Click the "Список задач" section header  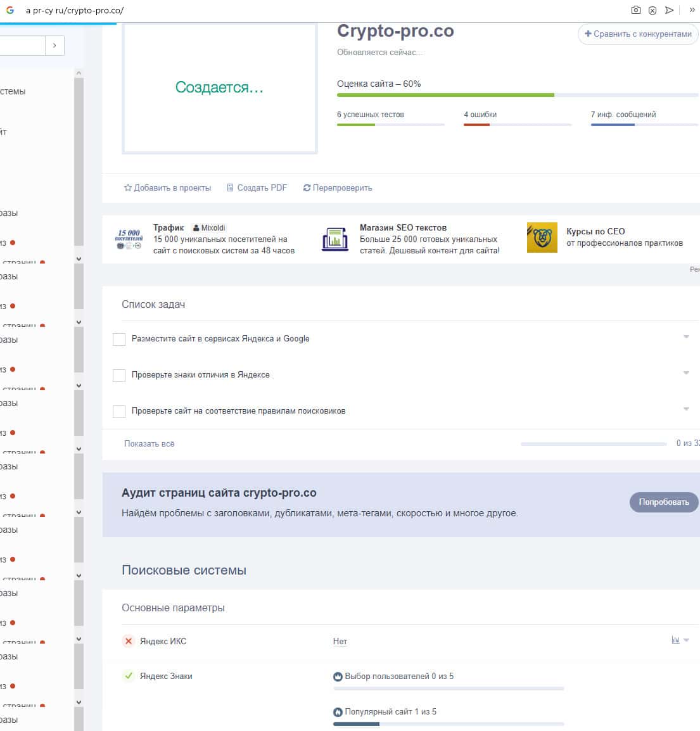click(x=153, y=305)
